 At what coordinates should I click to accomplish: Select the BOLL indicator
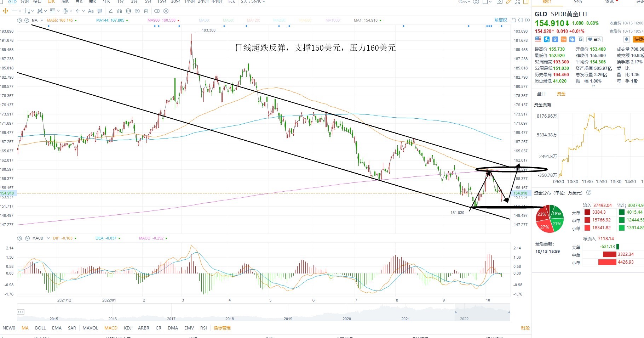[40, 328]
